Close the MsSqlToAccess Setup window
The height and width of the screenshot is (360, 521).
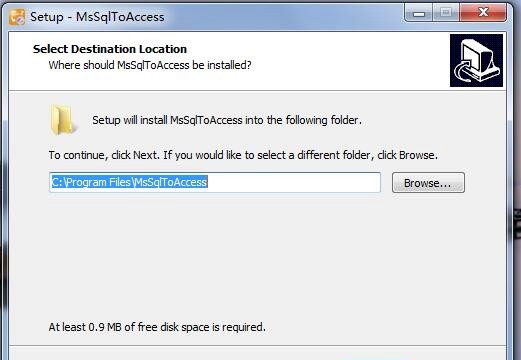pos(483,13)
